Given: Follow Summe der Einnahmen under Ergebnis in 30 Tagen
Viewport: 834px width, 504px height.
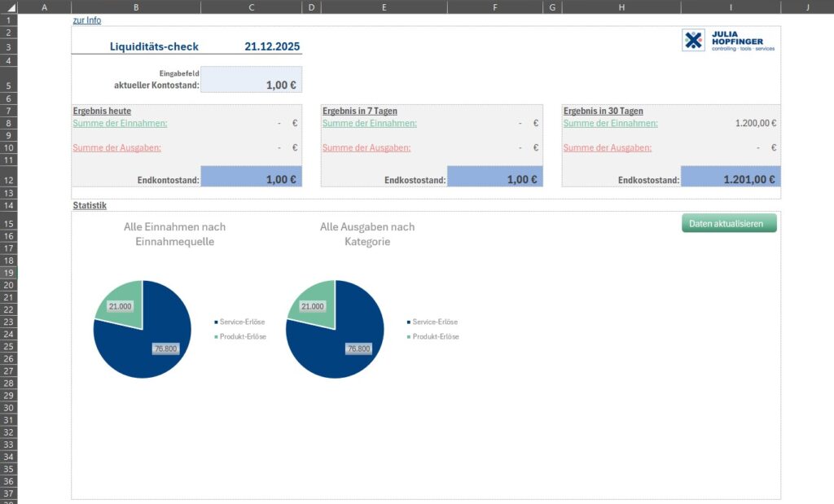Looking at the screenshot, I should (610, 123).
